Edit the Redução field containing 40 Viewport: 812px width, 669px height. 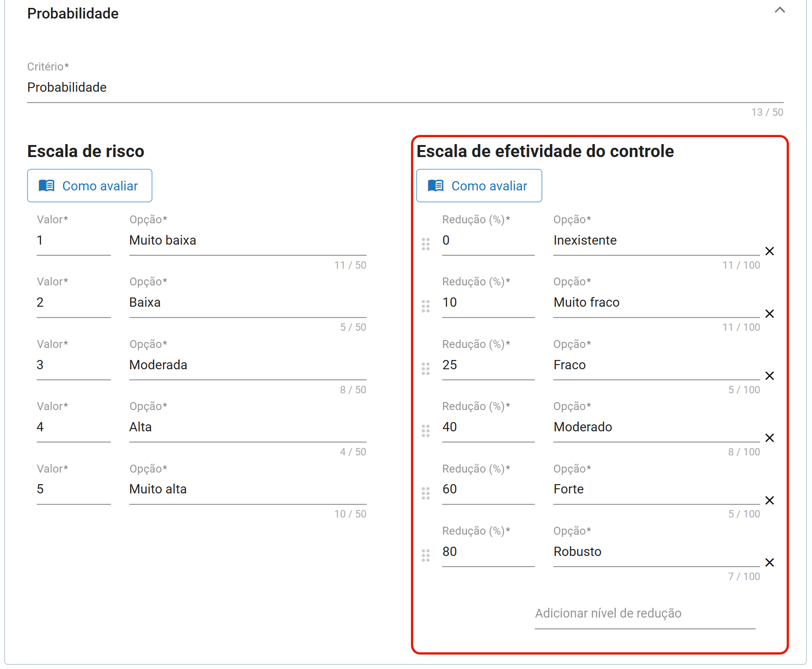[x=488, y=427]
